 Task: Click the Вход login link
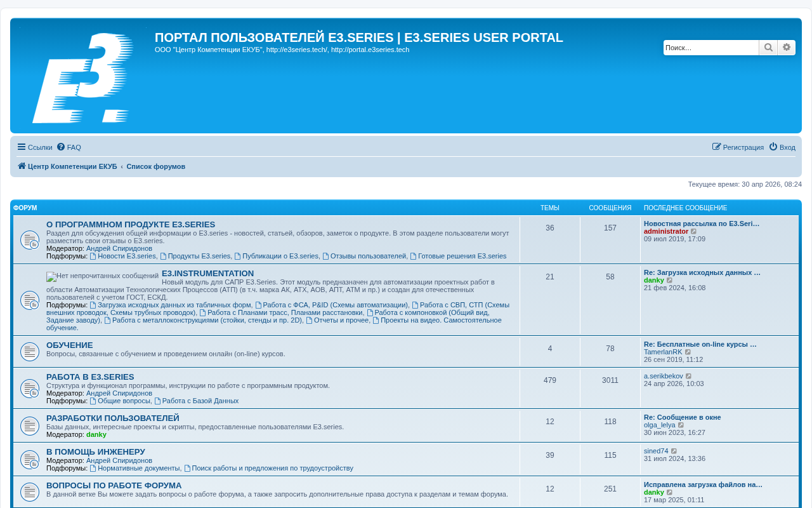point(782,147)
